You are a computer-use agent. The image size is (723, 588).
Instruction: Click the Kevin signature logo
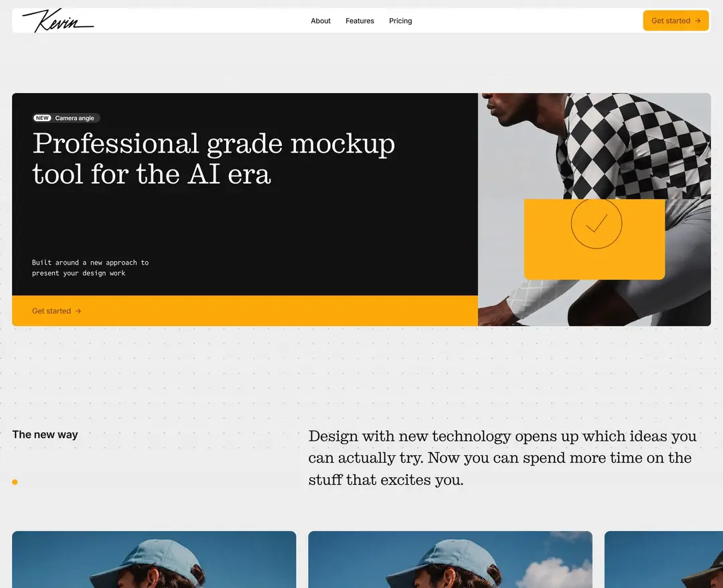[58, 20]
